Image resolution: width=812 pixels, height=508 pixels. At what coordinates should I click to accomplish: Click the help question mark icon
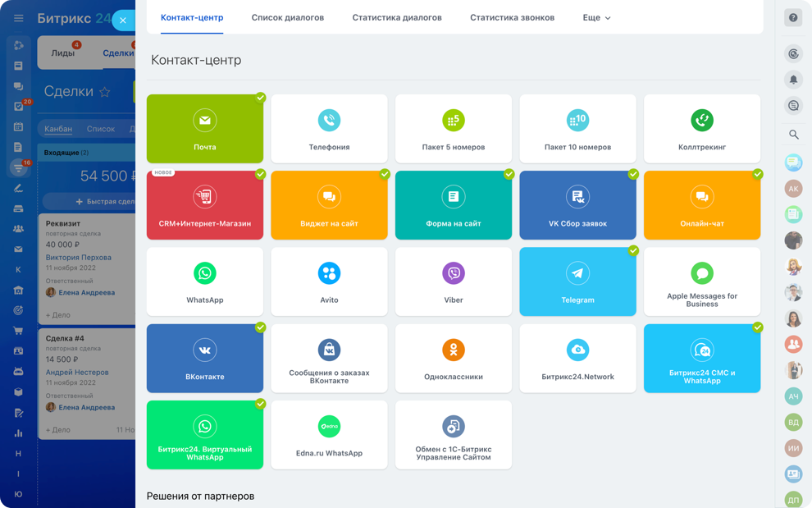793,17
